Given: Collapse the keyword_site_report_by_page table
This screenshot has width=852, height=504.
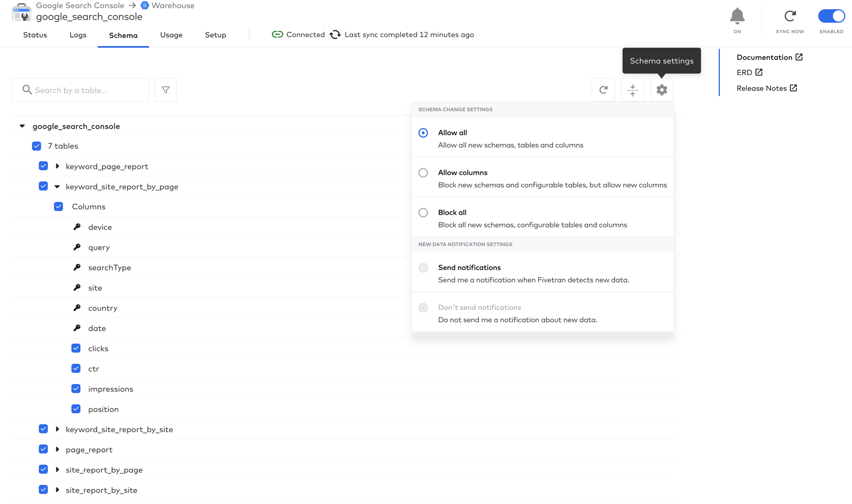Looking at the screenshot, I should [x=57, y=186].
